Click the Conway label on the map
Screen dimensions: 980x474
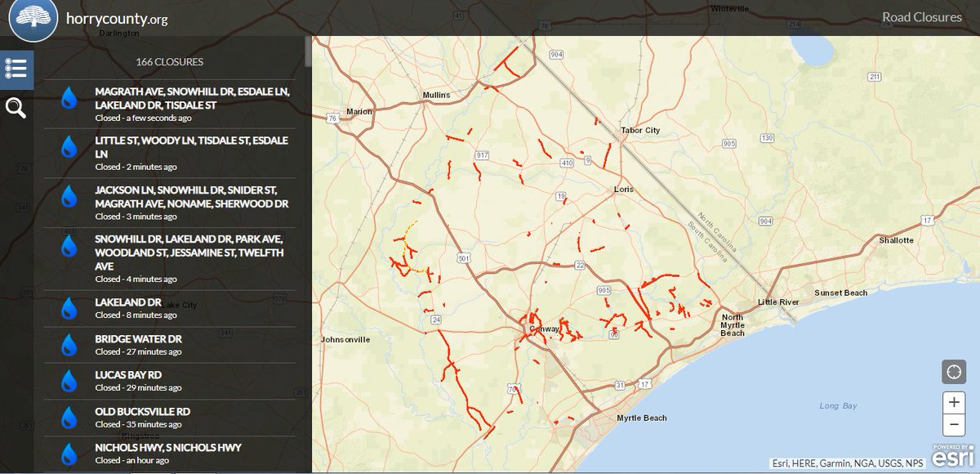point(544,329)
